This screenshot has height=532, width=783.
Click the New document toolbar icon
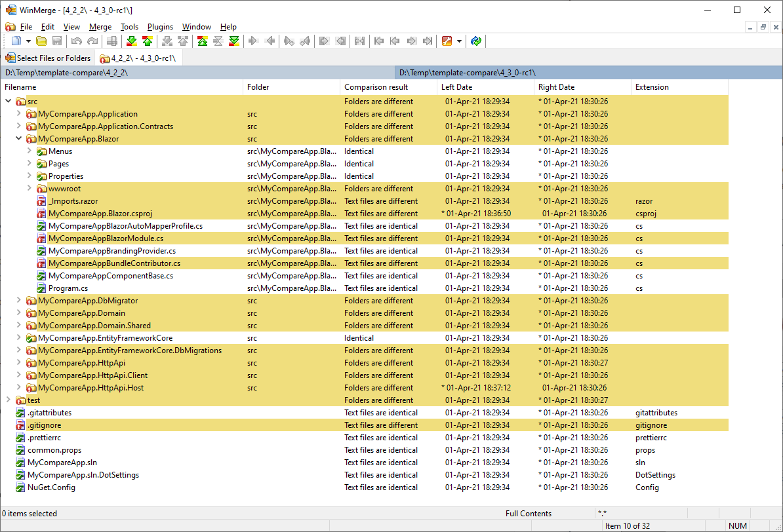[x=16, y=41]
